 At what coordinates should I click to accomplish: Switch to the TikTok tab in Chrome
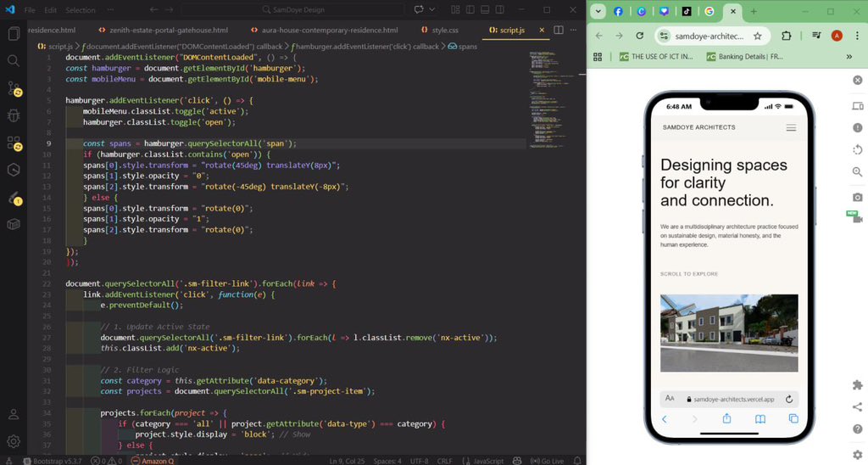click(x=687, y=11)
